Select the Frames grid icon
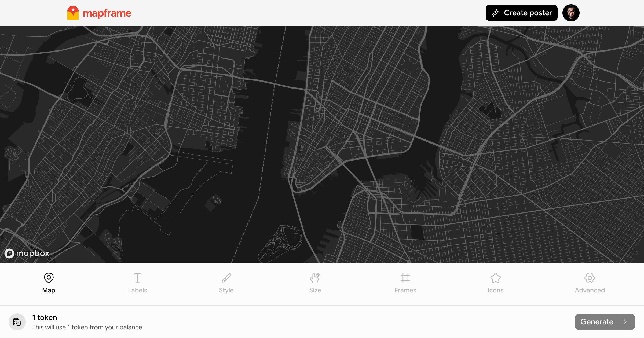Image resolution: width=644 pixels, height=338 pixels. [405, 278]
